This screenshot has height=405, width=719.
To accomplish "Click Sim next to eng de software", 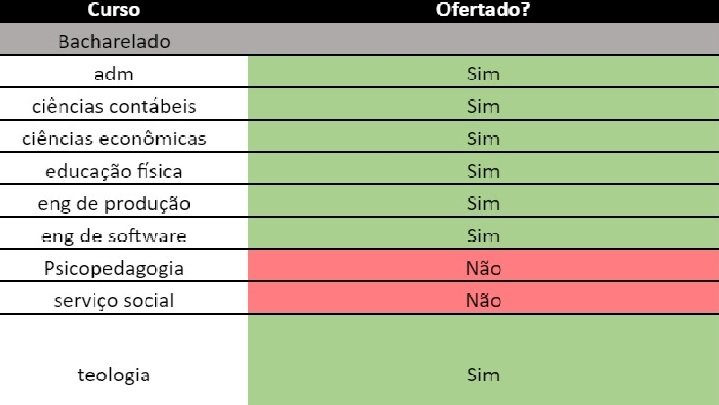I will 483,234.
